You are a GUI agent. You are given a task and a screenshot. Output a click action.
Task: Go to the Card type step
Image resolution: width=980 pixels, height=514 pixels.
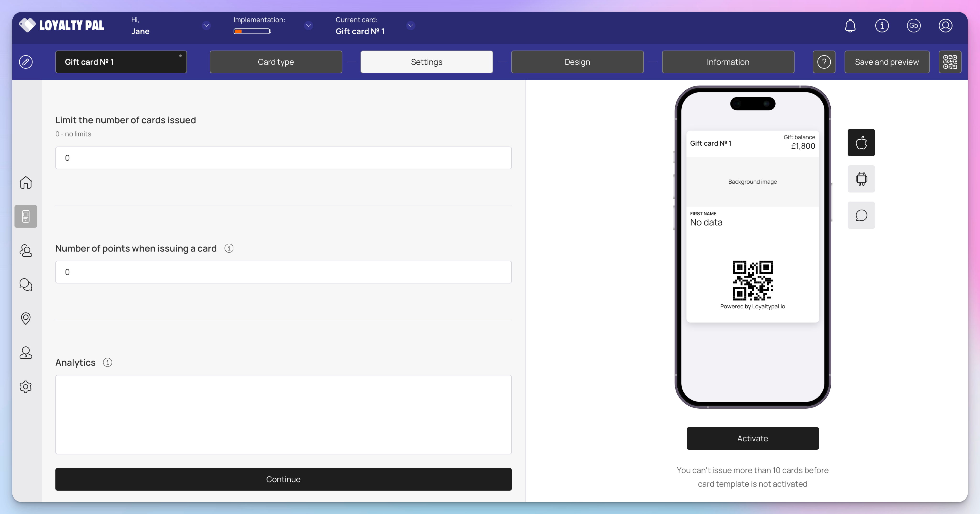(276, 62)
